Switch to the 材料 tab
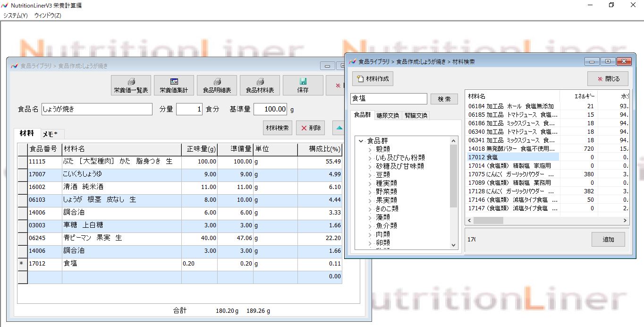 [26, 134]
